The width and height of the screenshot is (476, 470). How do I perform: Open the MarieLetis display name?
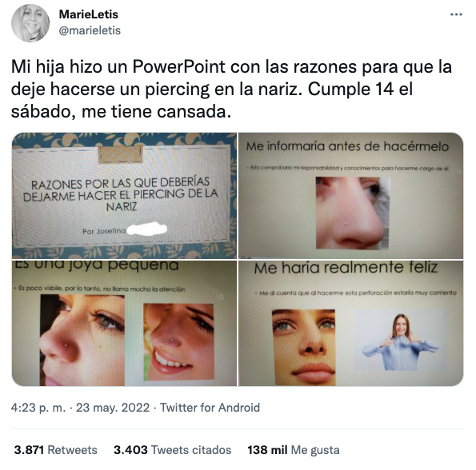click(88, 14)
